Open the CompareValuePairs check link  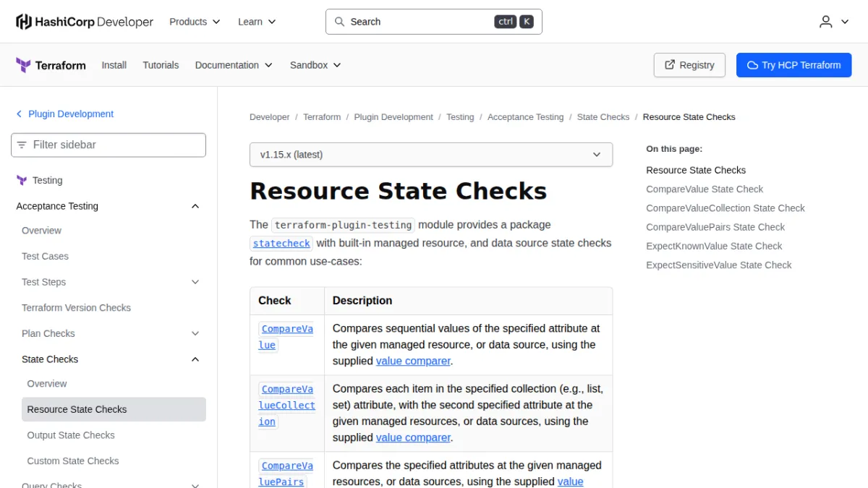[287, 474]
